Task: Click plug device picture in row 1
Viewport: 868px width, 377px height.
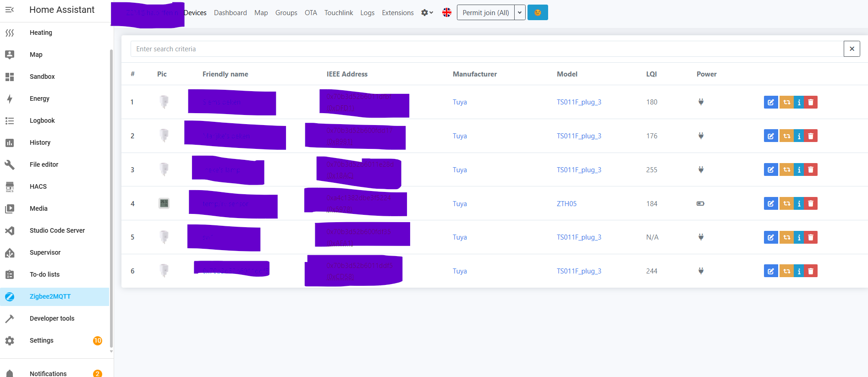Action: [x=164, y=102]
